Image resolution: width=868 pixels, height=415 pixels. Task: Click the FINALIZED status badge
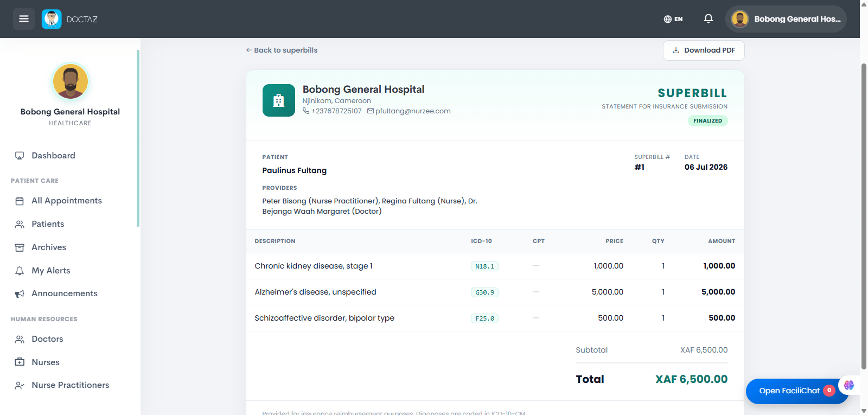708,120
